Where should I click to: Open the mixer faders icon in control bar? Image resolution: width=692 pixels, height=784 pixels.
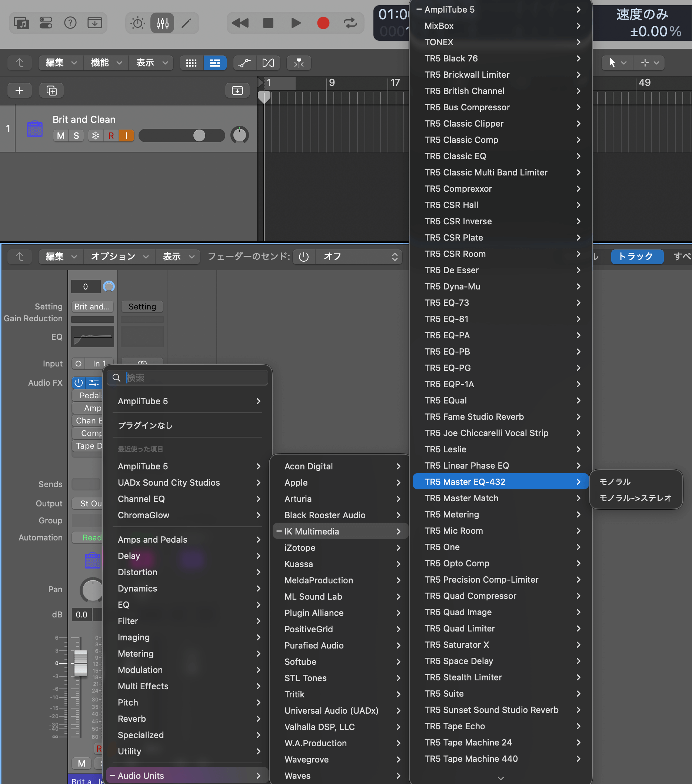pos(162,23)
